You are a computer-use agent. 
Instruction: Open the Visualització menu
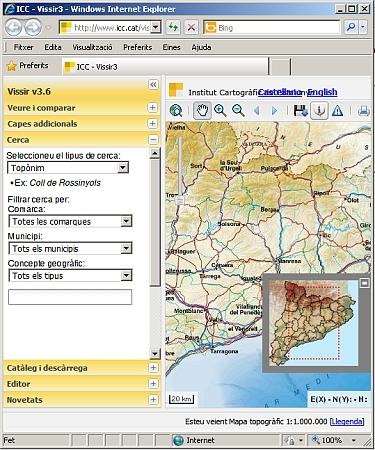92,47
